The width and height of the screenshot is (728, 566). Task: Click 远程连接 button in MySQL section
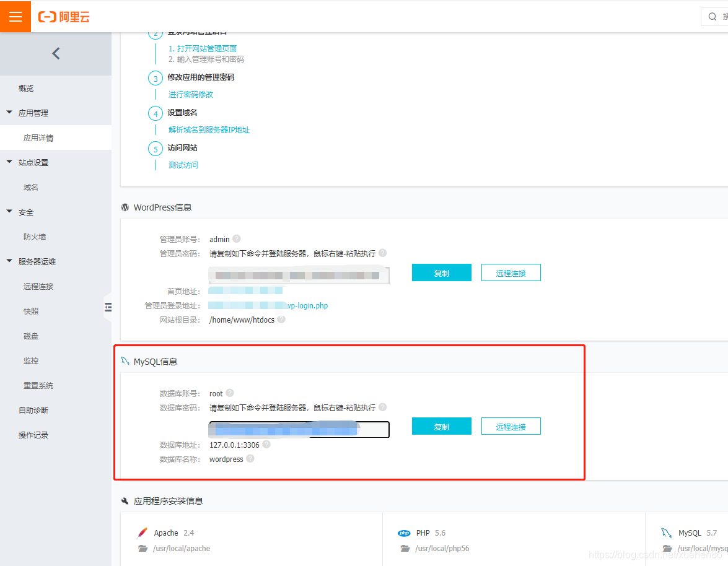click(x=511, y=426)
